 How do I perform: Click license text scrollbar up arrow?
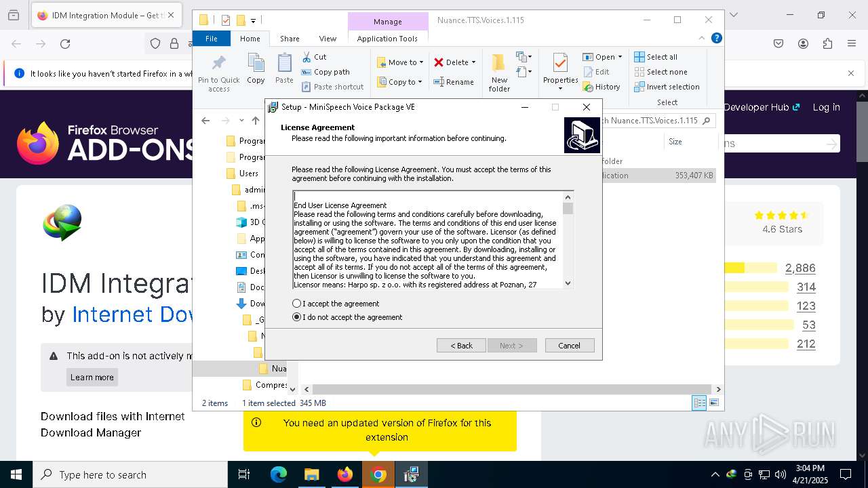(568, 197)
